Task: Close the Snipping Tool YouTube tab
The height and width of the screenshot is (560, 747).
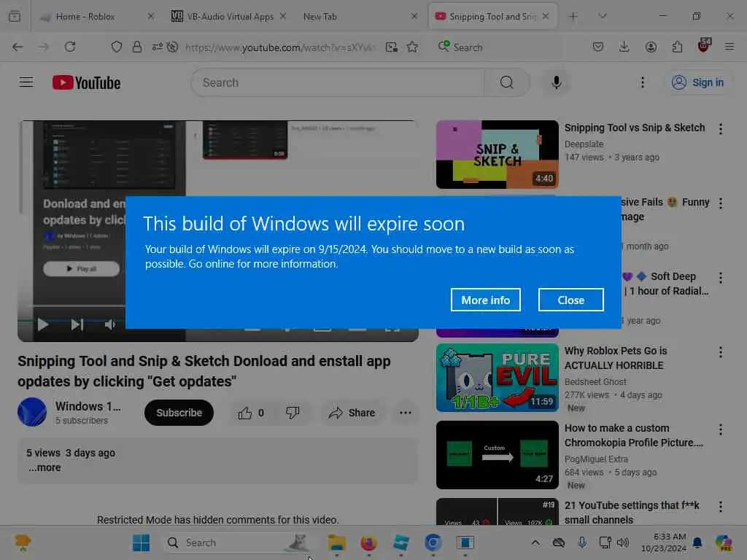Action: (546, 17)
